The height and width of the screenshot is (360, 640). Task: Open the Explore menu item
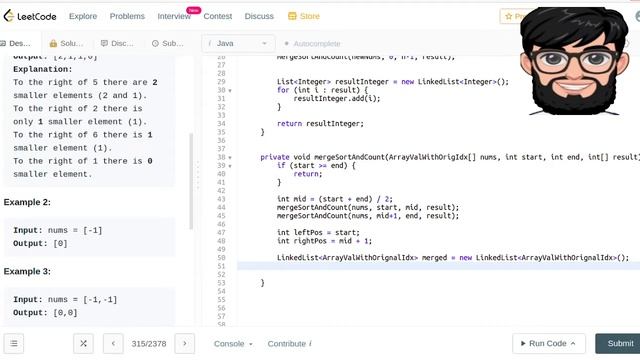click(83, 16)
